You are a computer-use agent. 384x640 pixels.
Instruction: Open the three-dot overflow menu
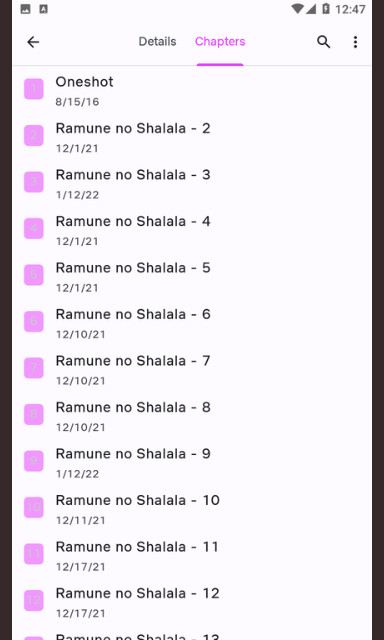point(355,42)
